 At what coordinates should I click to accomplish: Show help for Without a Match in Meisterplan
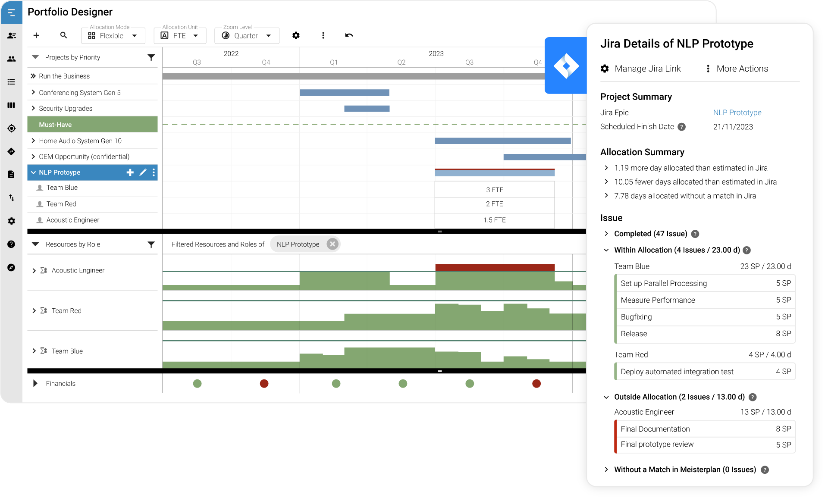click(x=765, y=470)
